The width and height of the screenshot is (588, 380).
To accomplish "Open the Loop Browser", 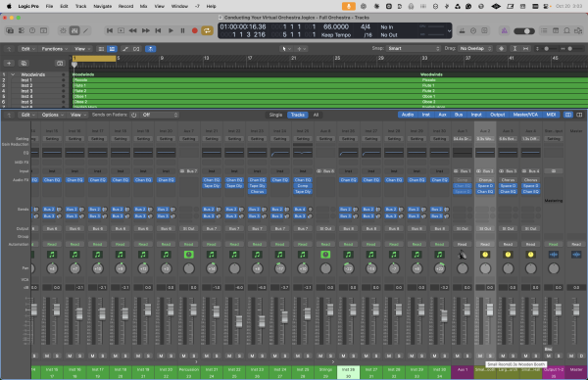I will [566, 30].
